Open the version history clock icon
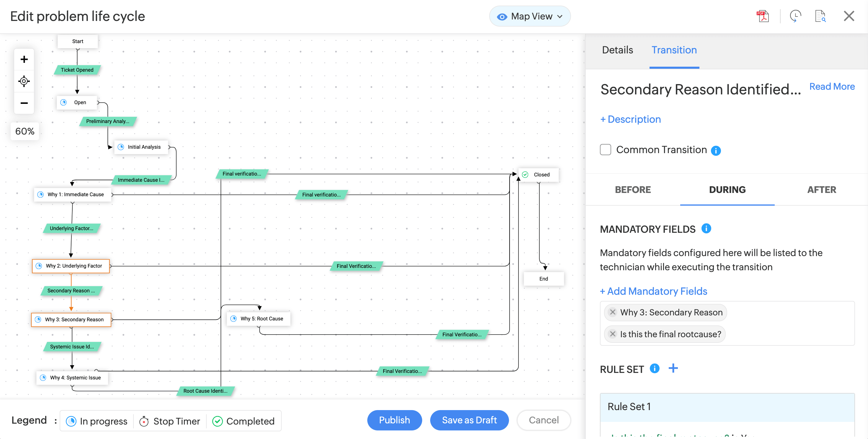 pyautogui.click(x=796, y=16)
